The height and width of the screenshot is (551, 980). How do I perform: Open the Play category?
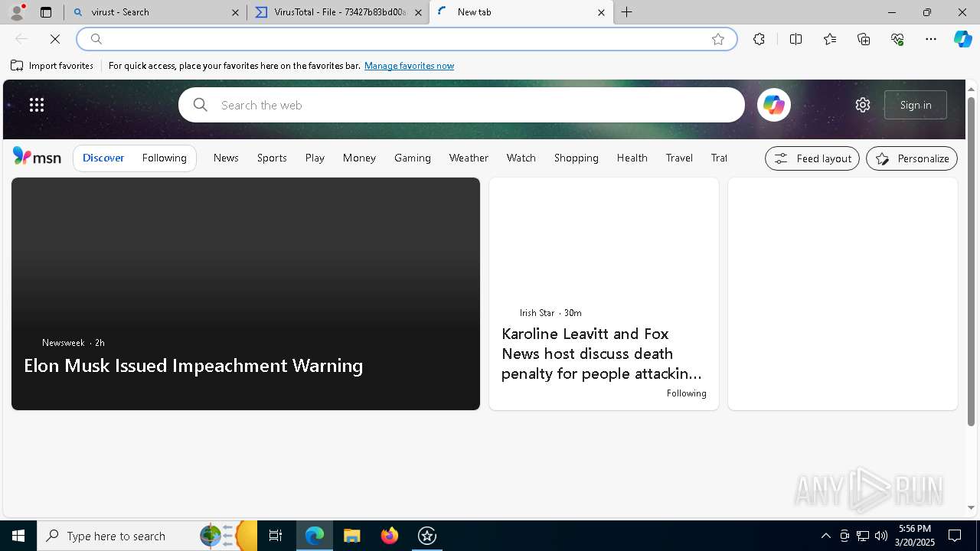pyautogui.click(x=315, y=158)
